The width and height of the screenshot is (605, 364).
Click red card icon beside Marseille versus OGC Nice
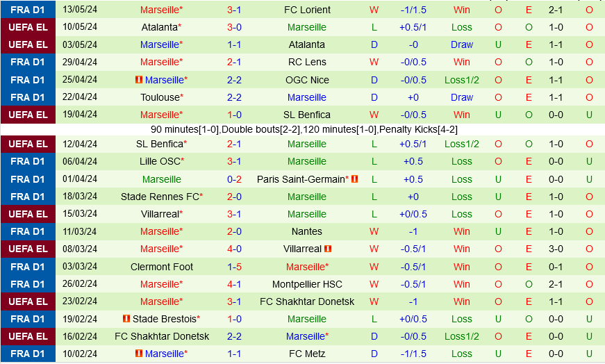pyautogui.click(x=139, y=80)
